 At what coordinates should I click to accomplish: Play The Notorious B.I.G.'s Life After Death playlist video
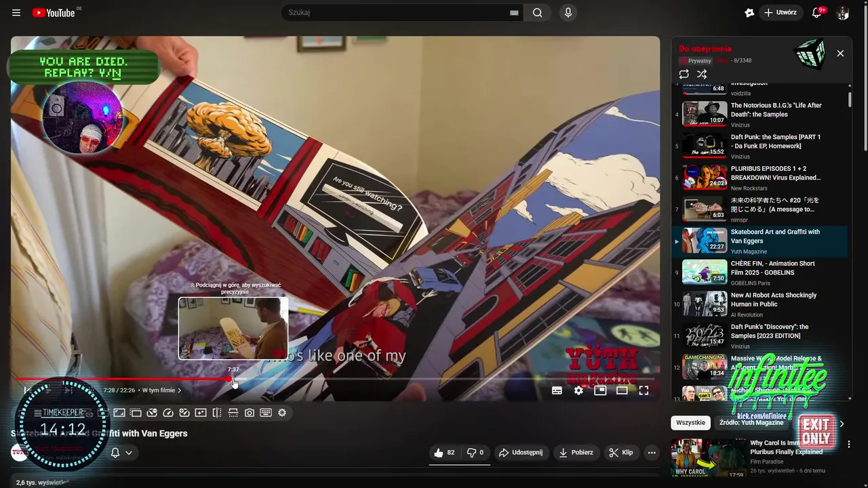759,114
